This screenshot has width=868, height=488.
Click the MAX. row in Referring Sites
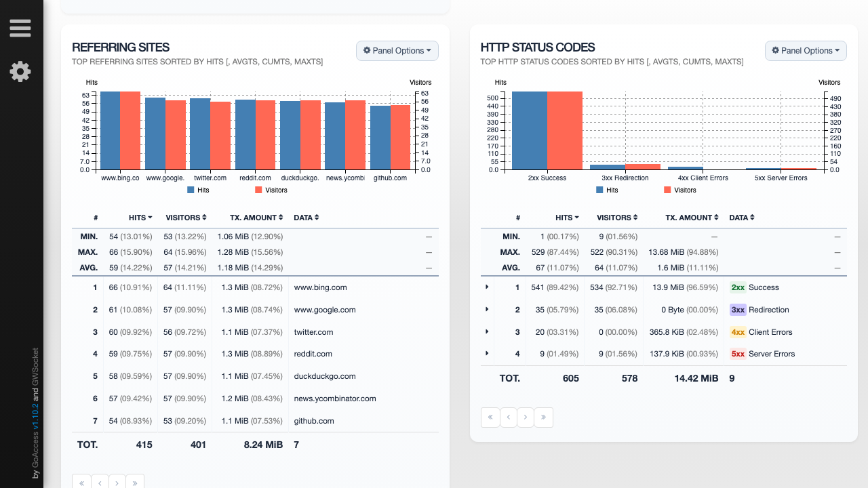coord(256,252)
